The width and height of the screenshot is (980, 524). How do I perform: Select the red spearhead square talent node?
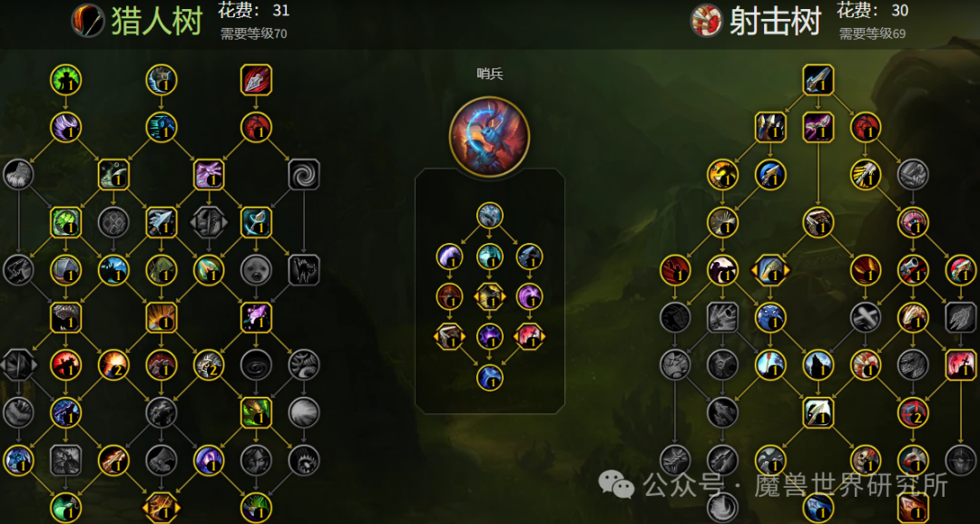click(x=256, y=80)
